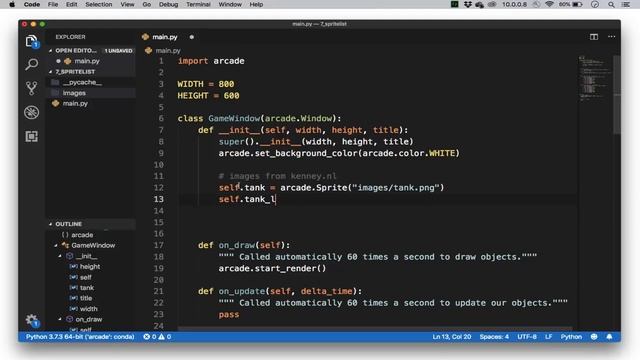This screenshot has width=640, height=360.
Task: Open the Help menu
Action: pos(256,4)
